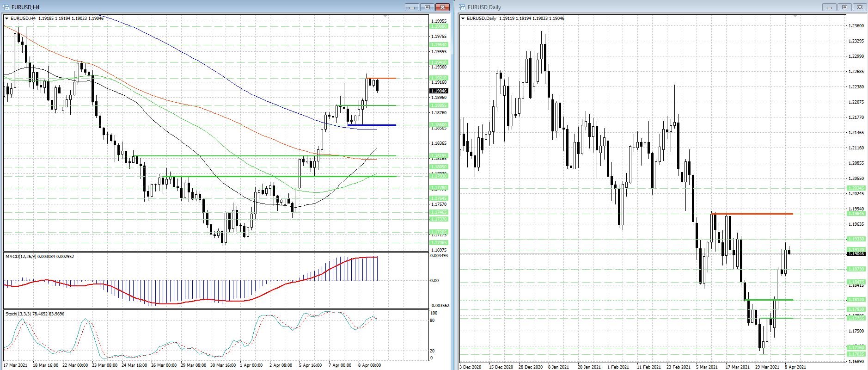Click the EURUSD,H4 window chart icon
This screenshot has width=868, height=370.
point(6,7)
